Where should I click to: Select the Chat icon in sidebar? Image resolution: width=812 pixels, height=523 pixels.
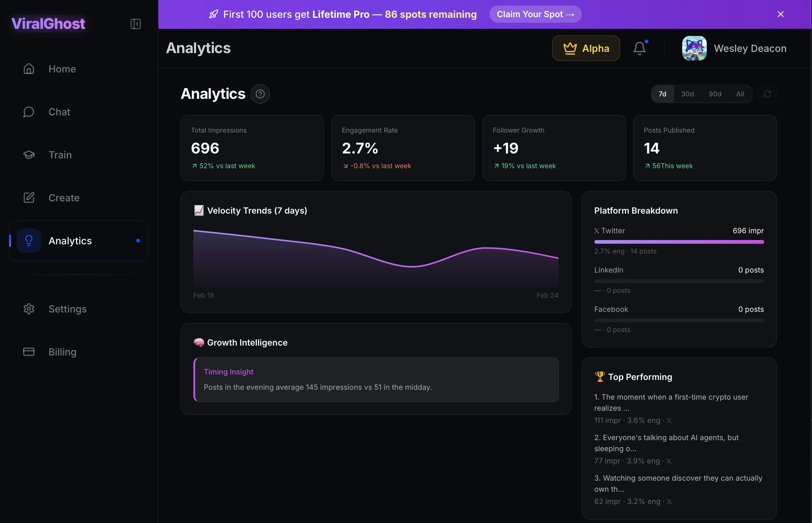click(x=29, y=112)
